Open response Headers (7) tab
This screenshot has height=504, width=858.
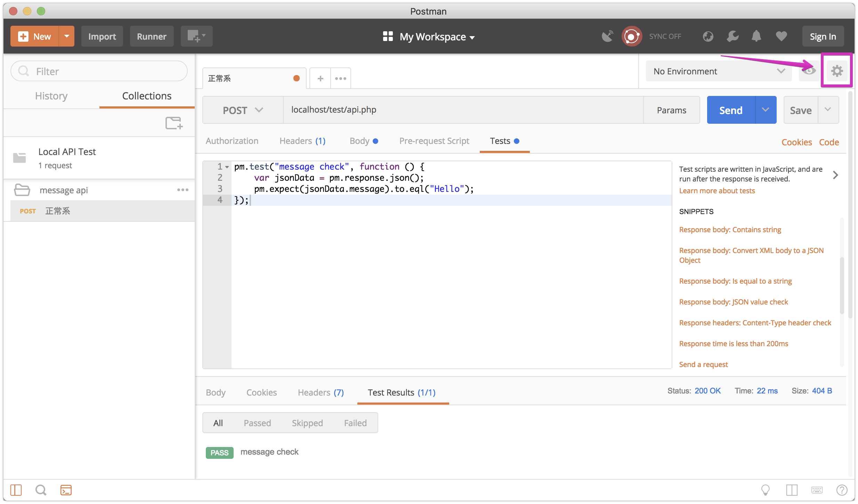click(321, 392)
